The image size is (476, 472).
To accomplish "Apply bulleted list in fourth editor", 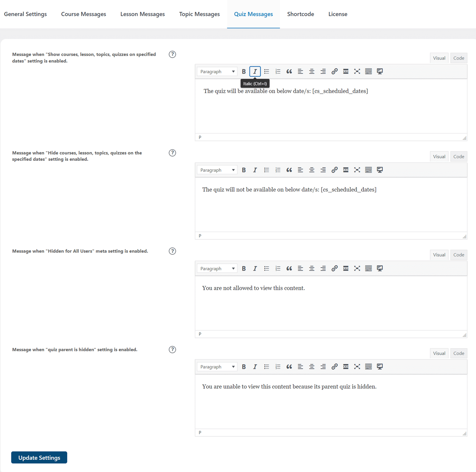I will click(267, 367).
